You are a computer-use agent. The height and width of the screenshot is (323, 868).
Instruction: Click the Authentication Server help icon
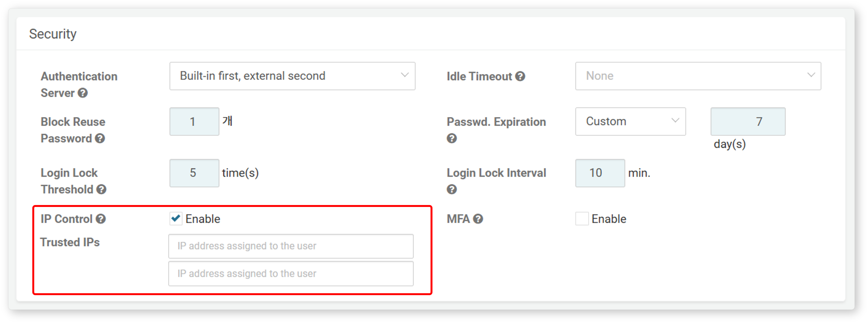pos(82,93)
